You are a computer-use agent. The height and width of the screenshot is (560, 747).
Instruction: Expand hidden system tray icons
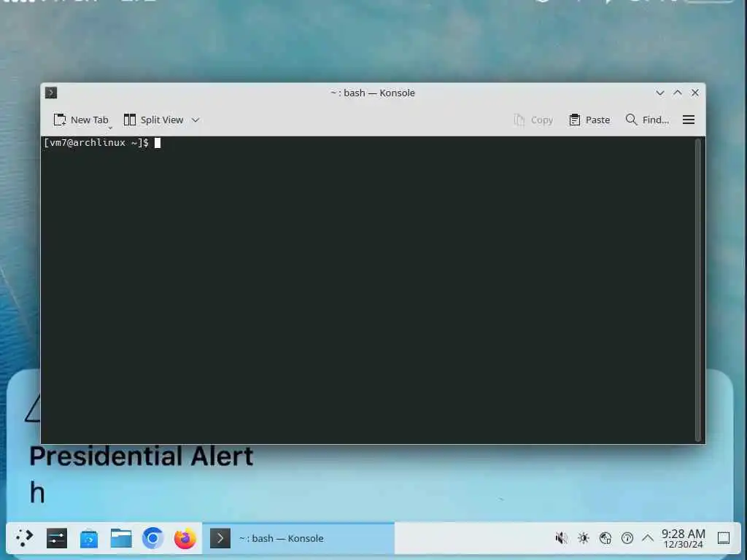648,538
